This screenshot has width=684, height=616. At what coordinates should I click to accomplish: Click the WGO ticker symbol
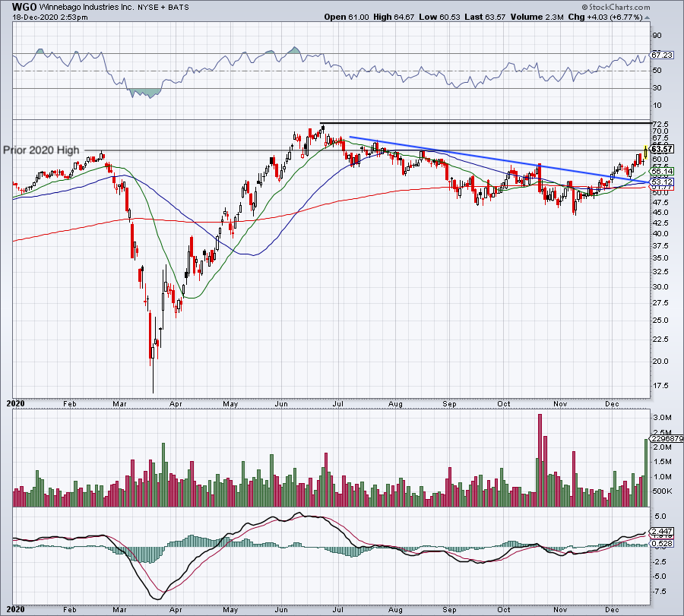(x=24, y=7)
